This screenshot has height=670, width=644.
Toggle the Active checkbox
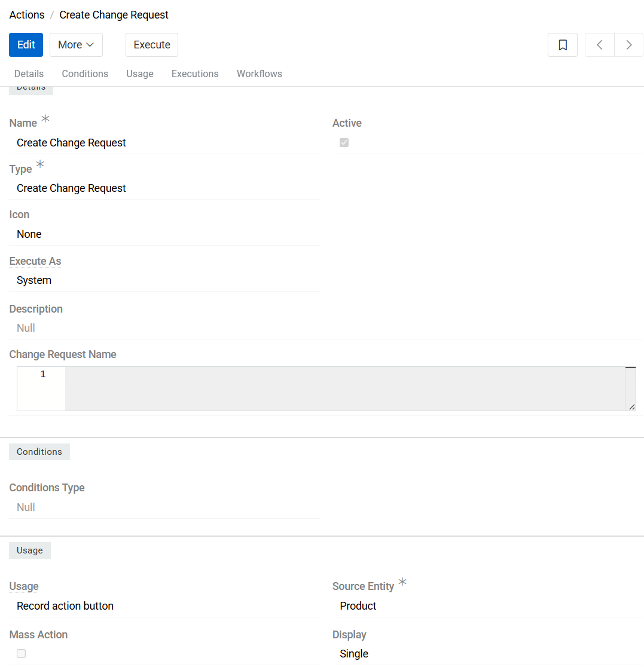coord(344,142)
